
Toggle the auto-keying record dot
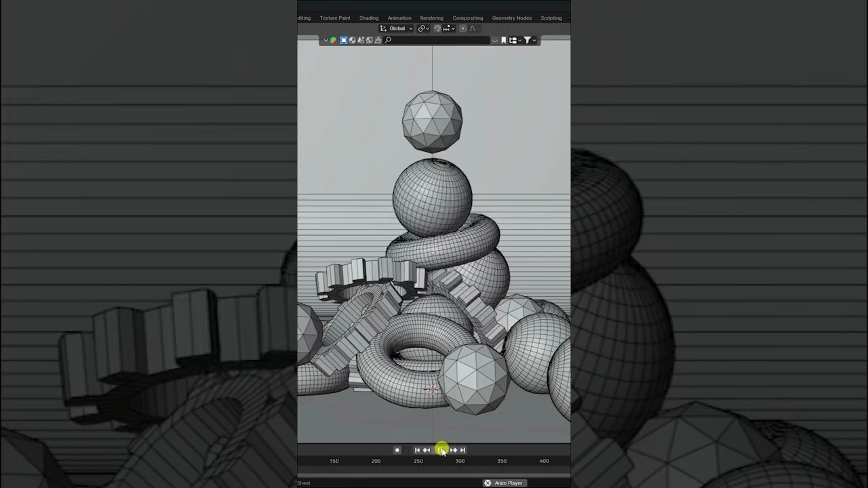397,450
